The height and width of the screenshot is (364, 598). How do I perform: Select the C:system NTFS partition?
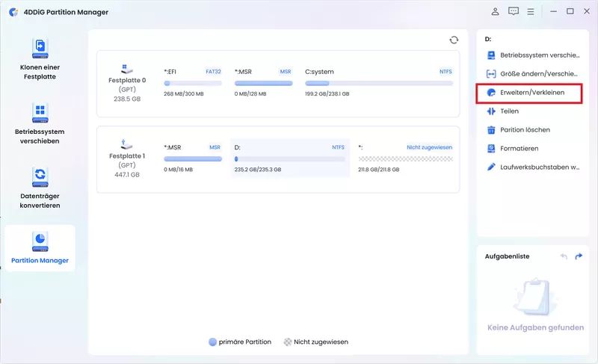click(379, 83)
